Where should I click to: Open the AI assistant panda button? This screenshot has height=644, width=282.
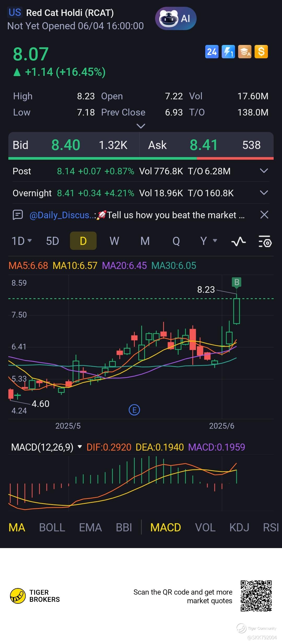click(x=176, y=19)
